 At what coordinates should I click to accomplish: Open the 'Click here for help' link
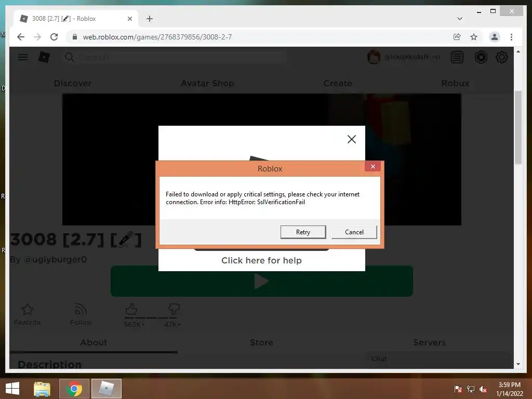(x=261, y=260)
